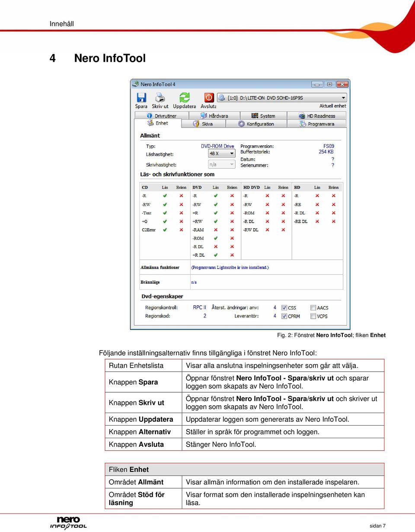This screenshot has width=415, height=532.
Task: Click the Allmänna funktioner row label
Action: pos(160,267)
